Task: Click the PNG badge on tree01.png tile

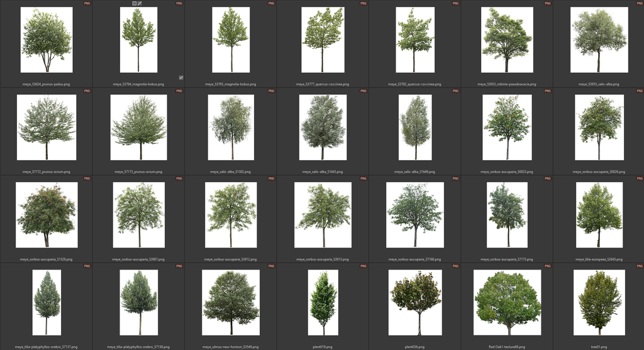Action: (639, 266)
